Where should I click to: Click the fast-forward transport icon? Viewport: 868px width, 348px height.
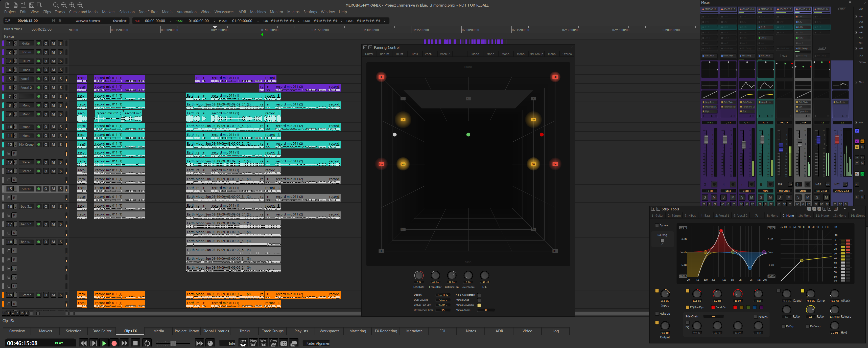click(125, 343)
